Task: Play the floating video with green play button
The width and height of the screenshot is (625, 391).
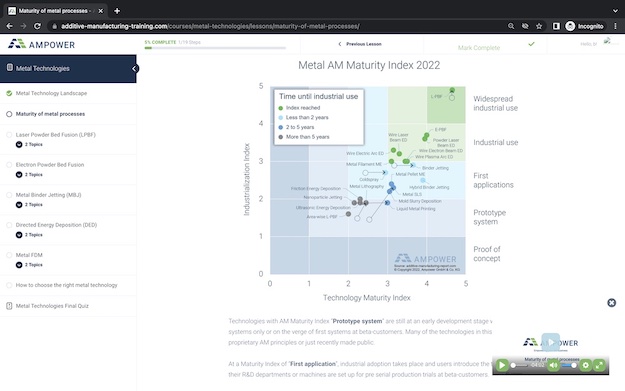Action: pos(502,365)
